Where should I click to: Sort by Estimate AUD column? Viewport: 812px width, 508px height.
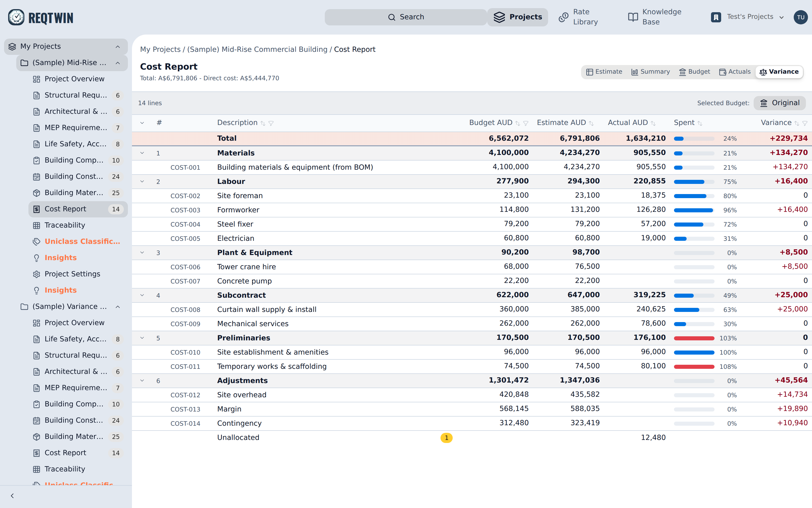[591, 123]
